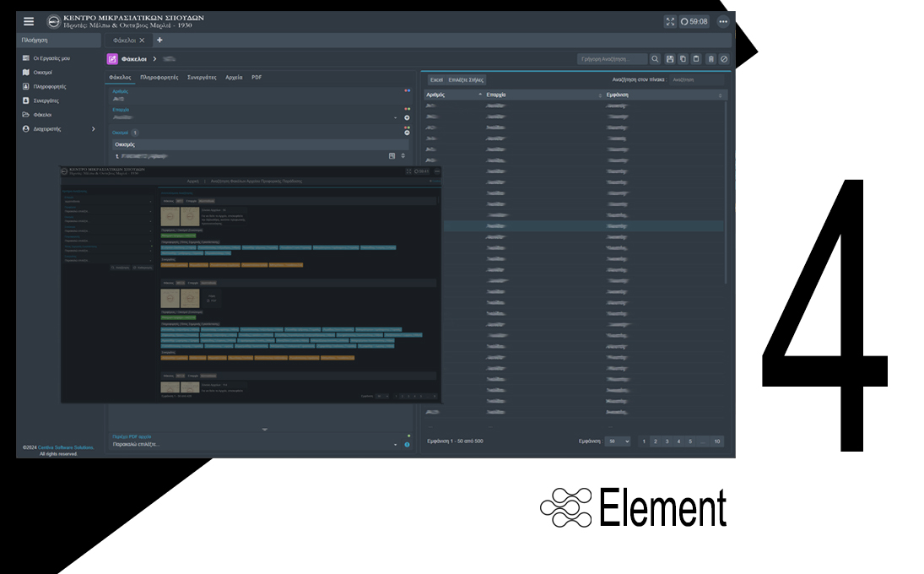This screenshot has width=924, height=574.
Task: Click the add Επαρχία plus icon
Action: coord(407,118)
